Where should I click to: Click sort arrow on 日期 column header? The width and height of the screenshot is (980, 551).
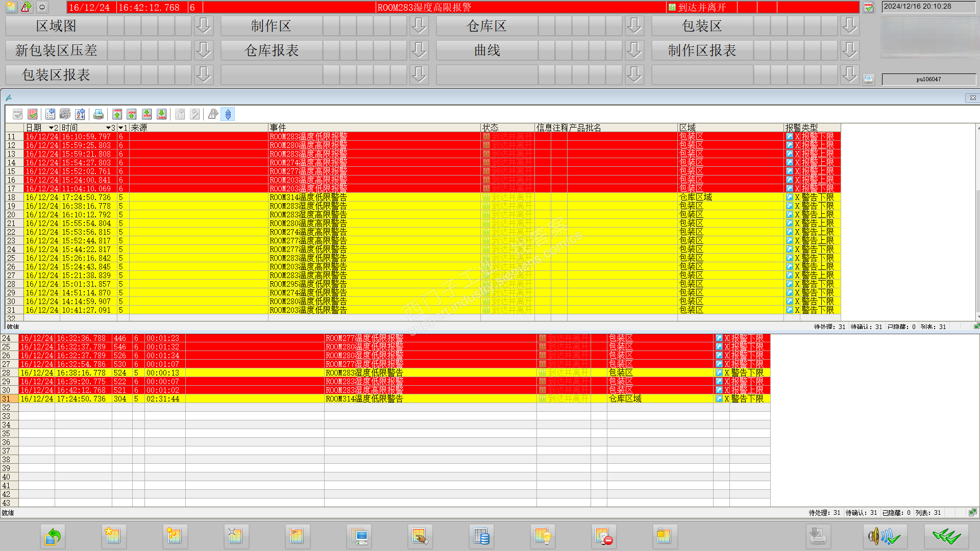tap(51, 128)
